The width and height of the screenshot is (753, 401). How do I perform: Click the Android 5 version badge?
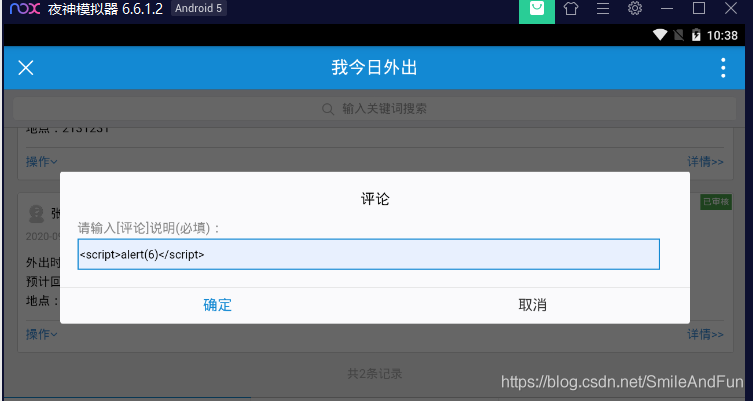(x=198, y=8)
